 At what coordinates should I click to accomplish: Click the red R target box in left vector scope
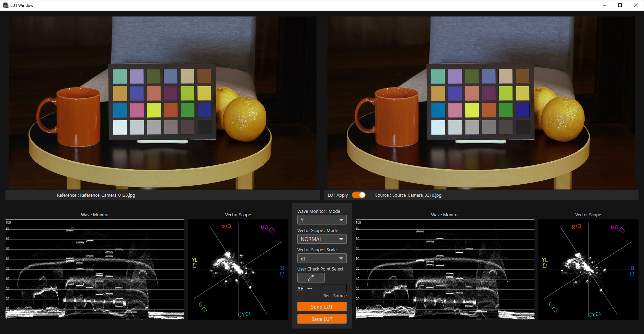point(229,226)
